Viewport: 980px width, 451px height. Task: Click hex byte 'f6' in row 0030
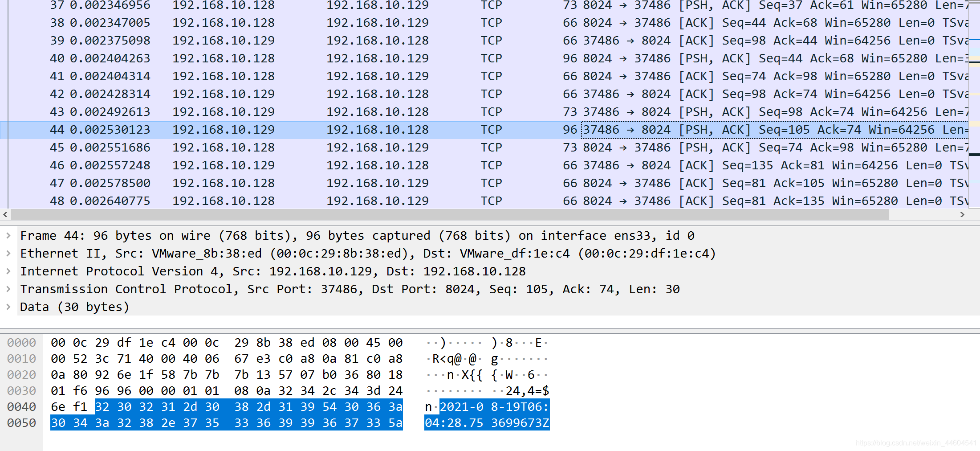click(80, 391)
